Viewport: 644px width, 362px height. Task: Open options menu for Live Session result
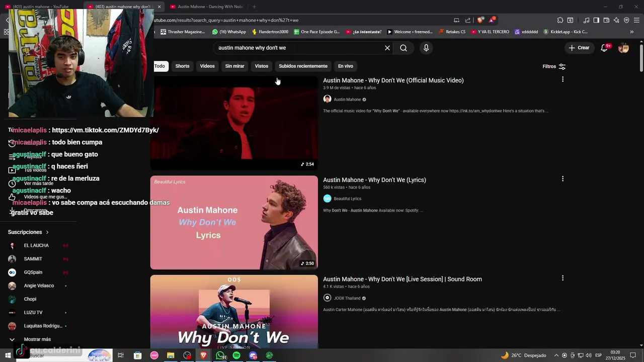[x=562, y=278]
